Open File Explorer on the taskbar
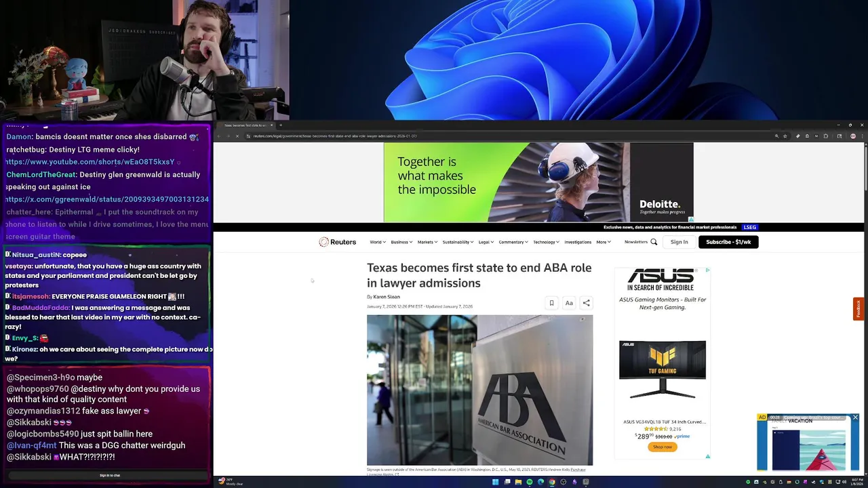This screenshot has width=868, height=488. click(x=518, y=482)
